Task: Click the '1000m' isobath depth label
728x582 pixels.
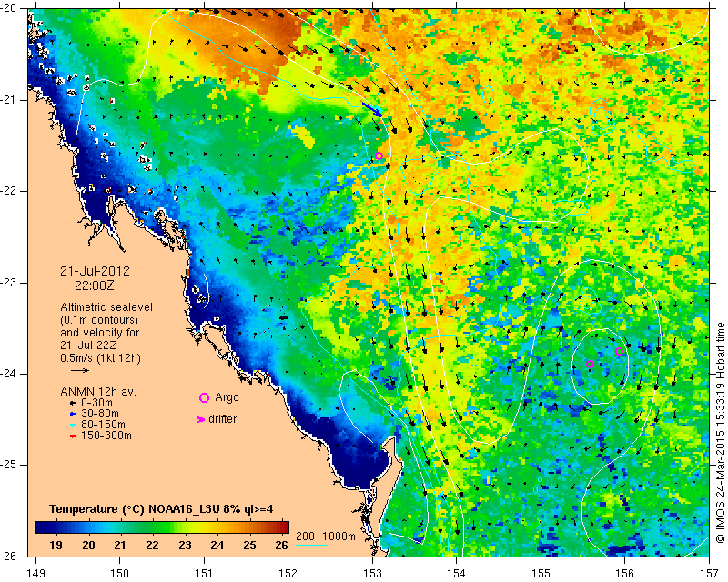Action: point(339,537)
